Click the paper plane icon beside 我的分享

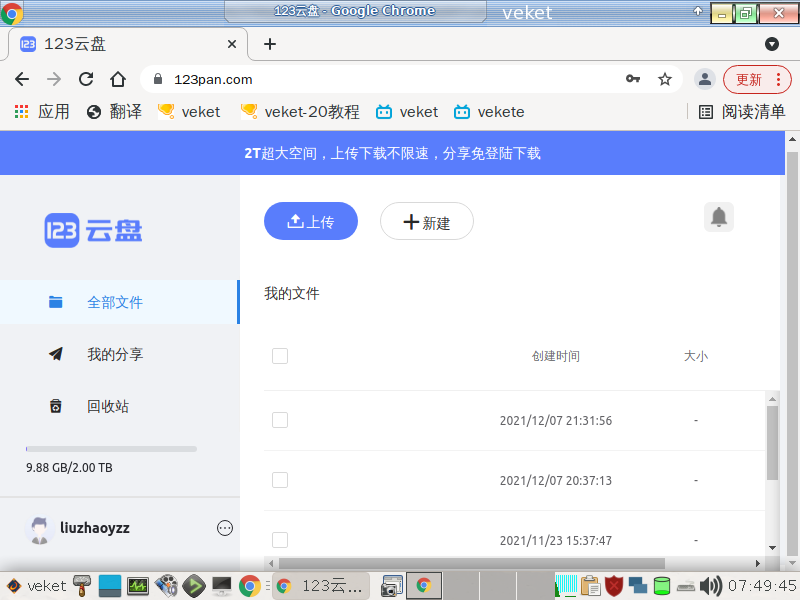coord(56,354)
